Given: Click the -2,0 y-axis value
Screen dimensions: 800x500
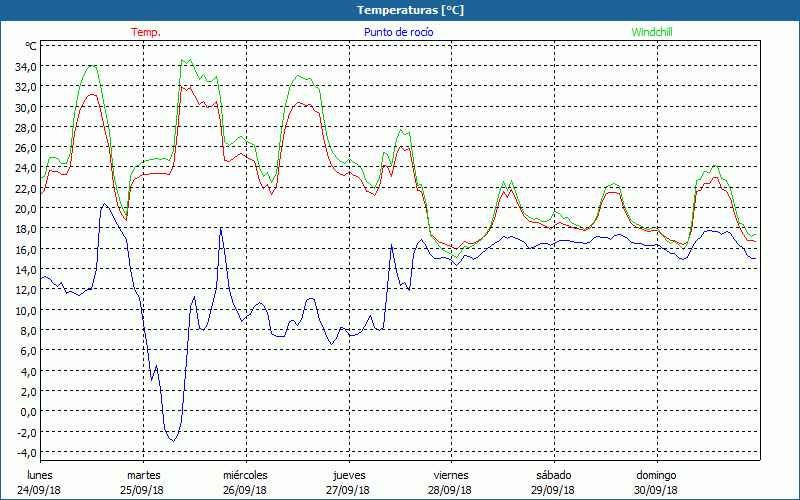Looking at the screenshot, I should click(x=27, y=432).
